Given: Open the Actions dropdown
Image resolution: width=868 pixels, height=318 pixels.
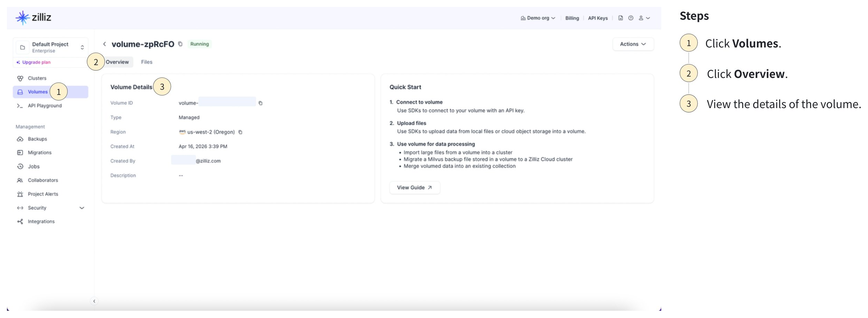Looking at the screenshot, I should click(633, 44).
